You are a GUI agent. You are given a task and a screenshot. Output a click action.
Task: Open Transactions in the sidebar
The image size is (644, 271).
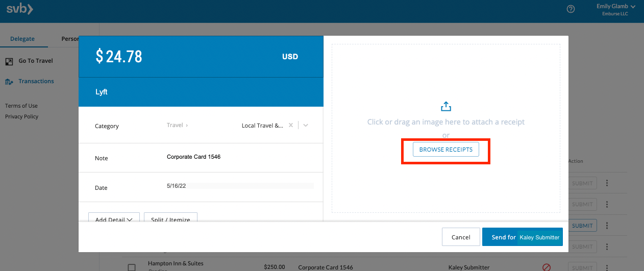coord(36,81)
